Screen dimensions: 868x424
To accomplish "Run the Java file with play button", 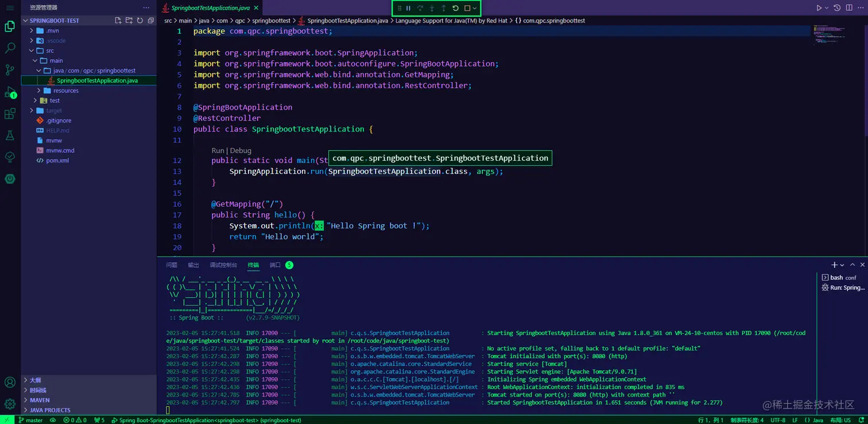I will click(x=819, y=8).
